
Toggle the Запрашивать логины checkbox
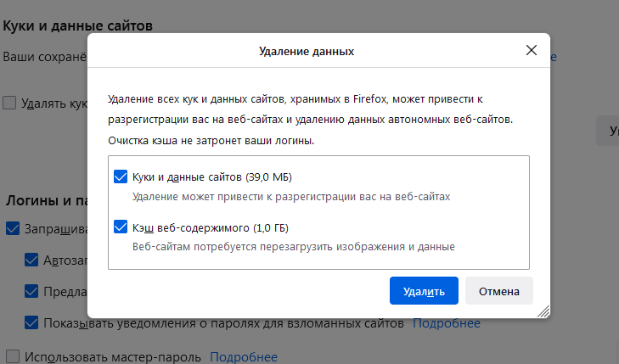coord(13,228)
